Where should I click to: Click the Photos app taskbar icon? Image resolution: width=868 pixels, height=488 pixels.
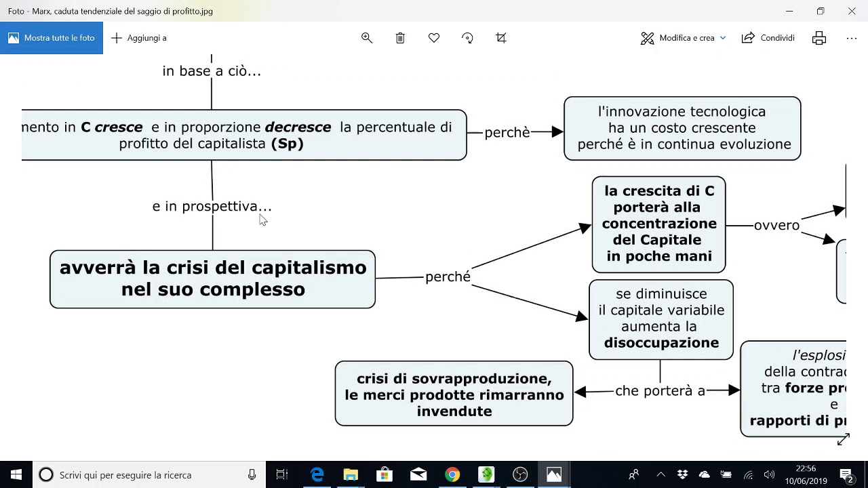pyautogui.click(x=554, y=474)
